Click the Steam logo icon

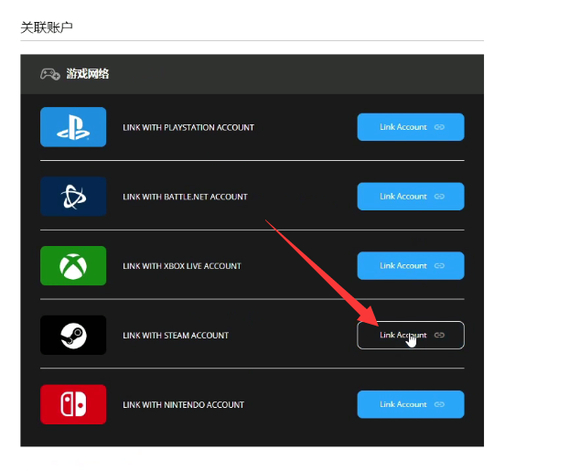tap(73, 335)
